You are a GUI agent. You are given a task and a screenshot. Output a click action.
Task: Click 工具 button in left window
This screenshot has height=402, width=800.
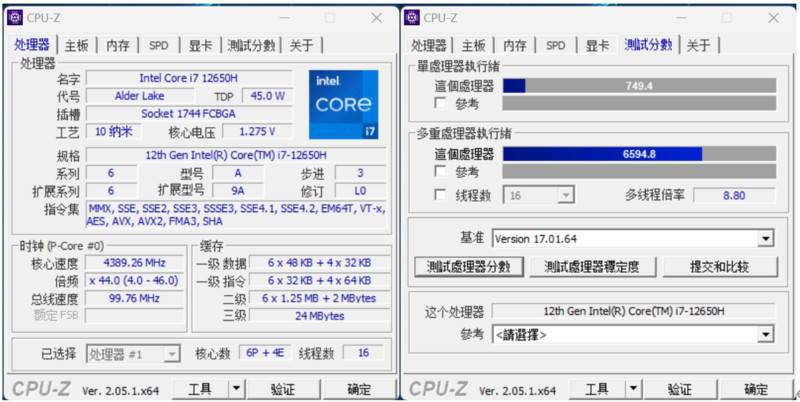(x=200, y=389)
